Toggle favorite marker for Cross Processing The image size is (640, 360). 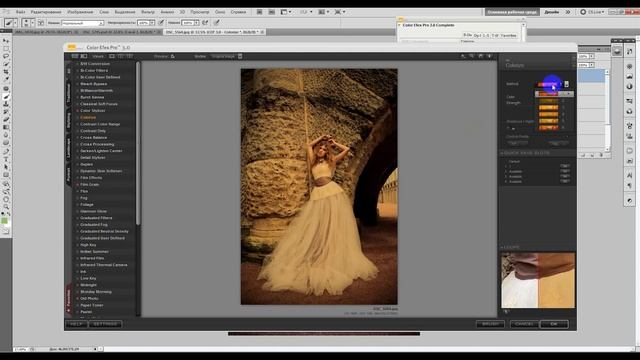point(77,144)
